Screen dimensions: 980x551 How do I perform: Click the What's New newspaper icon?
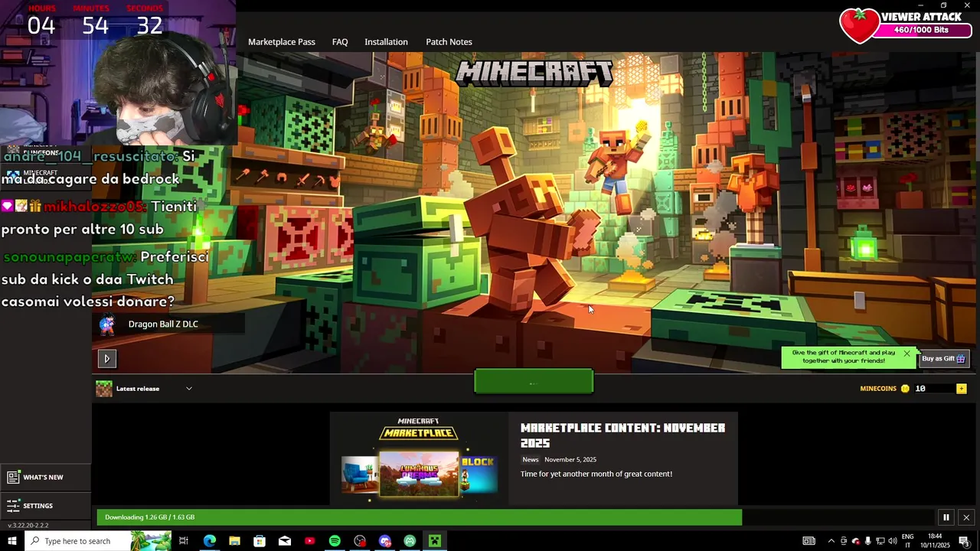(13, 478)
